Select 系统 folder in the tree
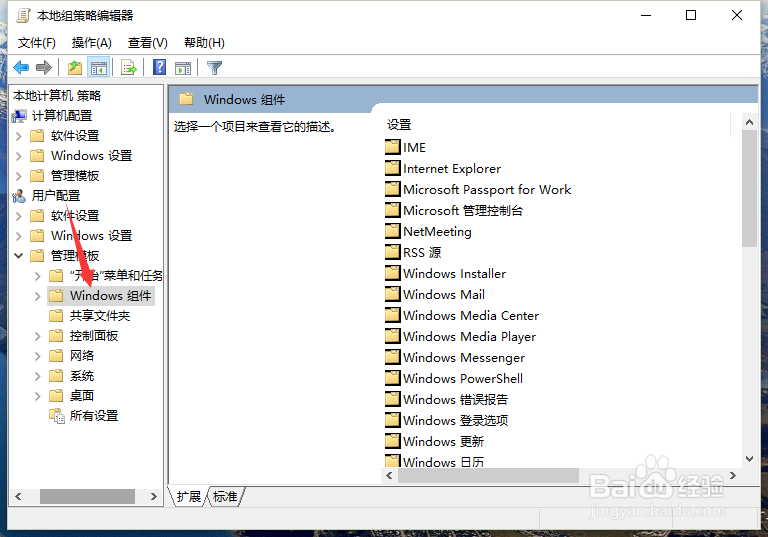 pyautogui.click(x=82, y=376)
